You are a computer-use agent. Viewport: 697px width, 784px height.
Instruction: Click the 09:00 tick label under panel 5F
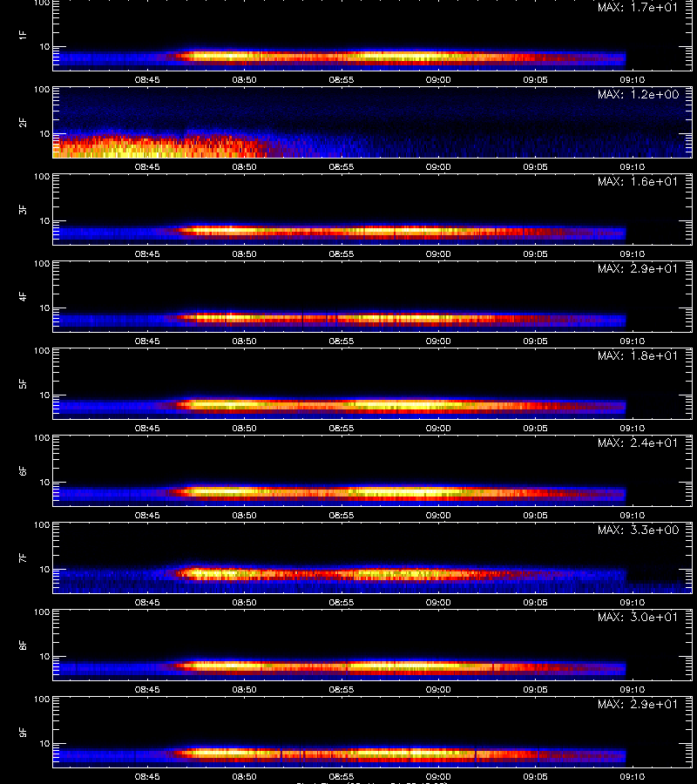[x=438, y=428]
